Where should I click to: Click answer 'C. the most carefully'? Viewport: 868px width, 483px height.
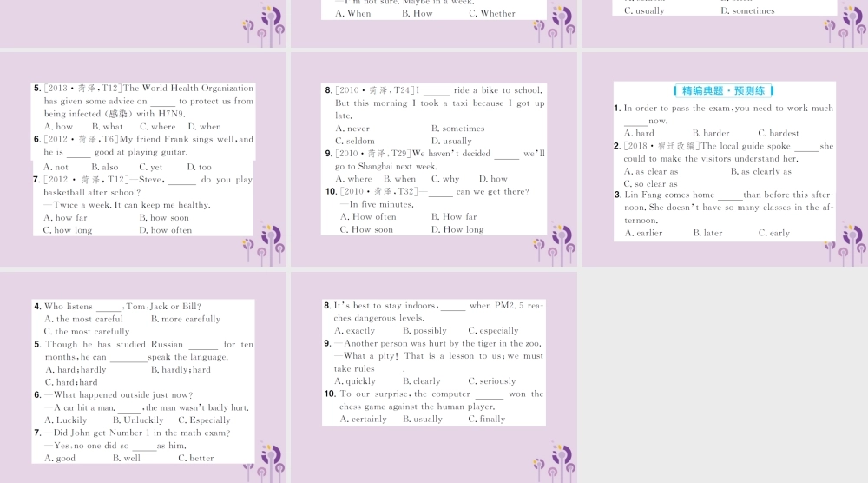(86, 331)
